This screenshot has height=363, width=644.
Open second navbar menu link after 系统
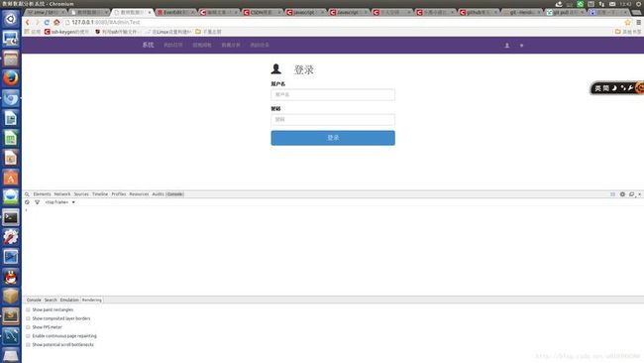[x=173, y=45]
